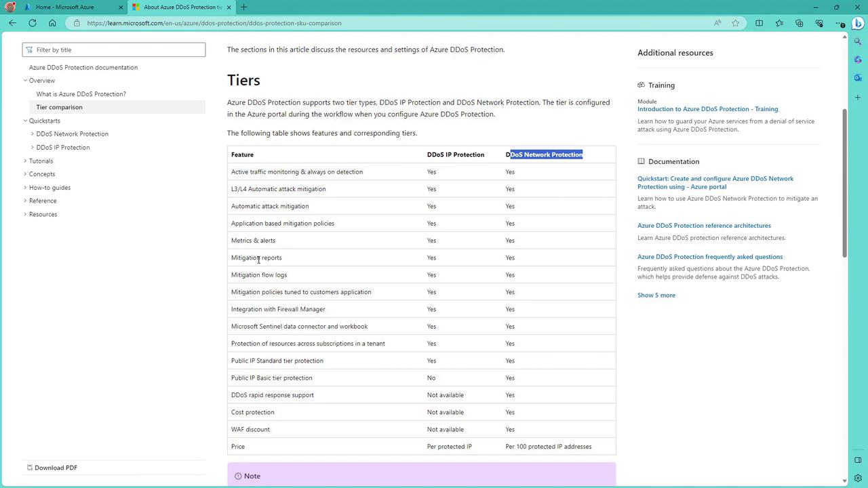The height and width of the screenshot is (488, 868).
Task: Open Browser essentials heart icon
Action: click(819, 23)
